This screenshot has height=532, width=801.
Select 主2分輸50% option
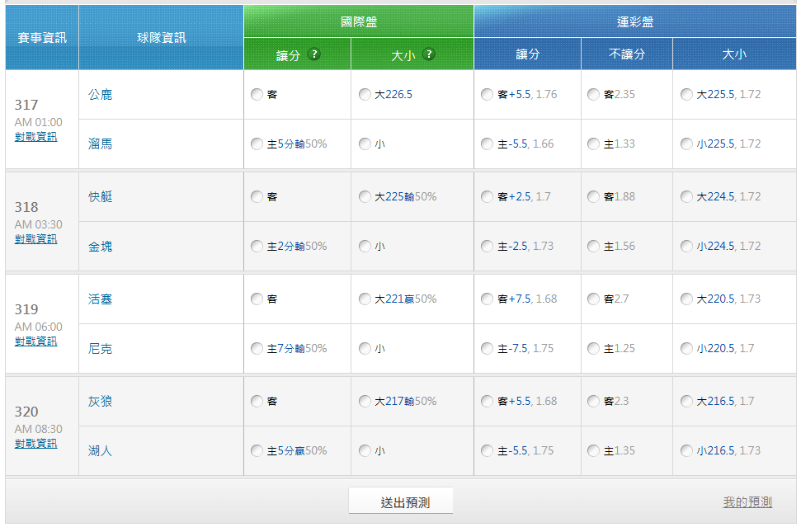point(257,246)
